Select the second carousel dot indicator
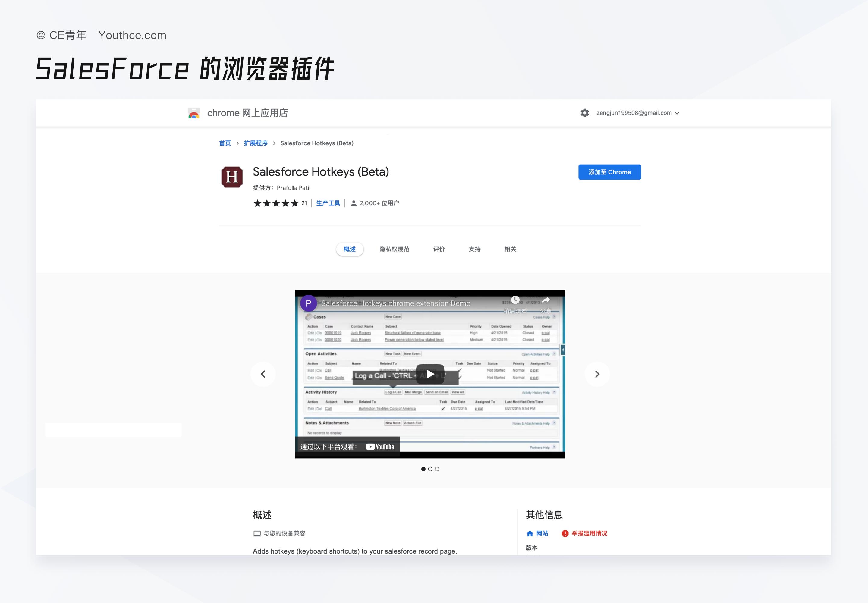Image resolution: width=868 pixels, height=603 pixels. [430, 469]
